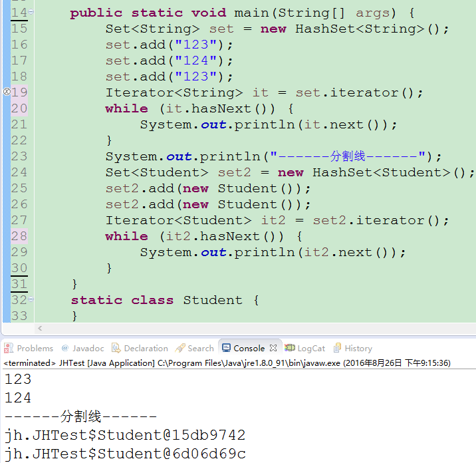
Task: Switch to the Javadoc tab
Action: [82, 348]
